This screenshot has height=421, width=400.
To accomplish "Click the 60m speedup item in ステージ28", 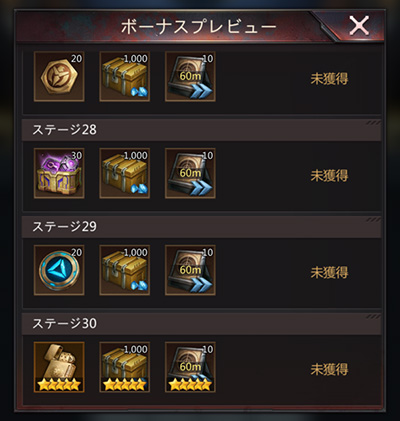I will pos(190,173).
